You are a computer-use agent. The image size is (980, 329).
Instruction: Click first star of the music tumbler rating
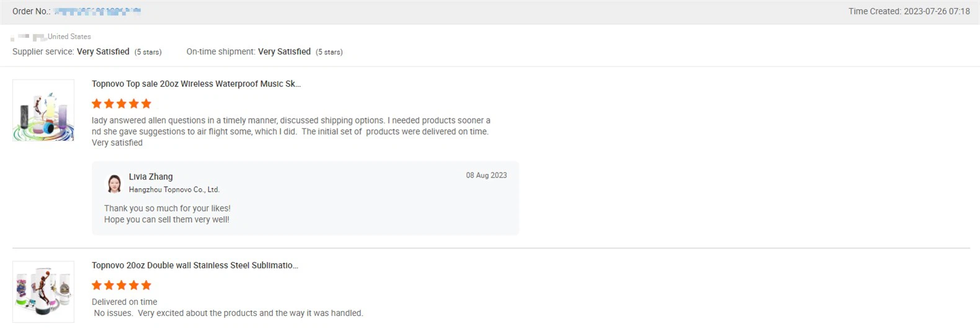click(97, 104)
